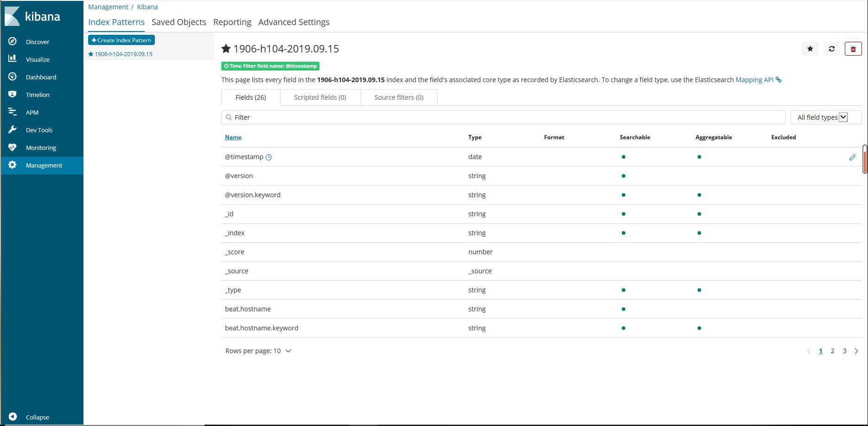Click the Filter input field
This screenshot has height=426, width=868.
[x=504, y=117]
